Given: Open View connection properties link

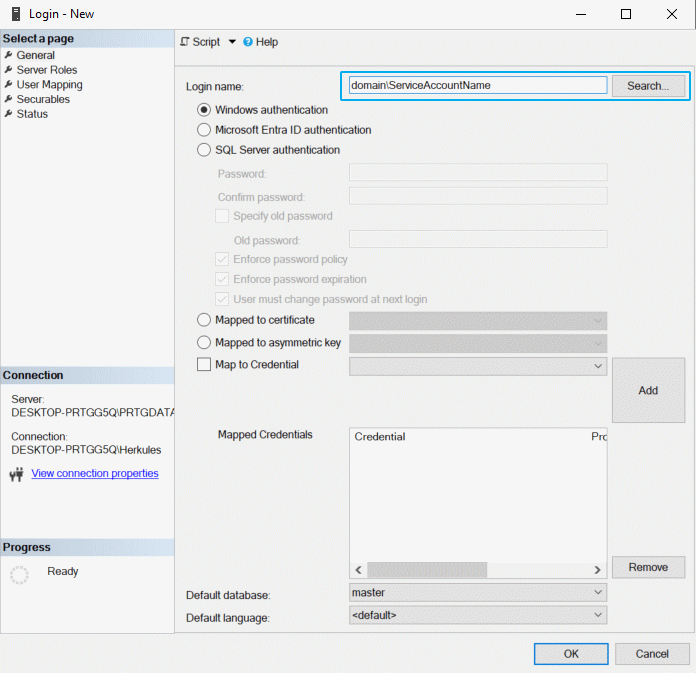Looking at the screenshot, I should coord(95,473).
